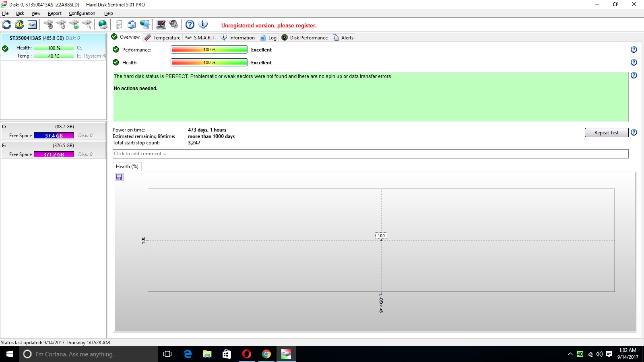Click the monitor-with-screwdriver configuration icon
644x362 pixels.
pyautogui.click(x=161, y=25)
